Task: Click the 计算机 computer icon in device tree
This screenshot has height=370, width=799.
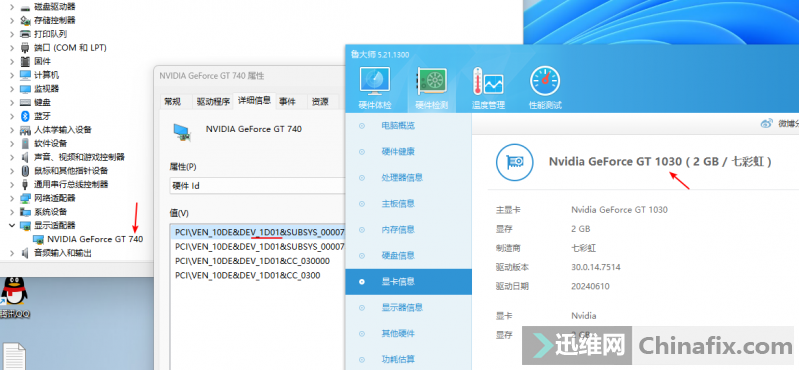Action: (25, 75)
